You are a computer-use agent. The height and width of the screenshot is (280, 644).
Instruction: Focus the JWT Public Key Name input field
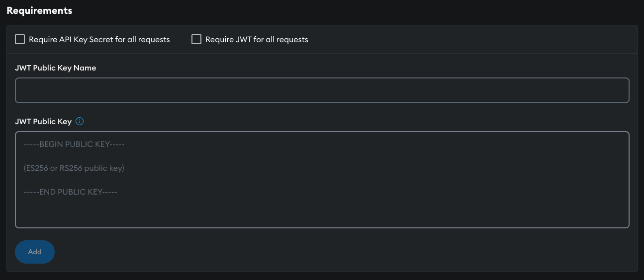coord(322,90)
